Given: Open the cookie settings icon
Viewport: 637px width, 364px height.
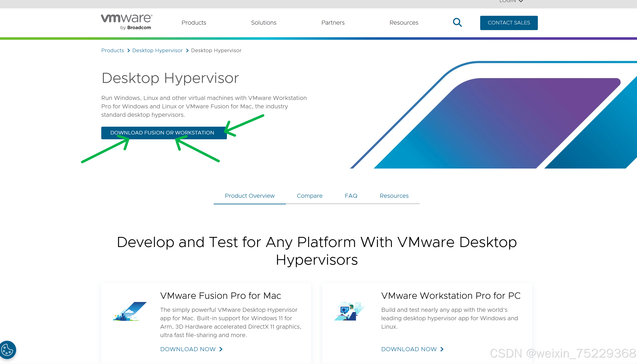Looking at the screenshot, I should (x=8, y=349).
